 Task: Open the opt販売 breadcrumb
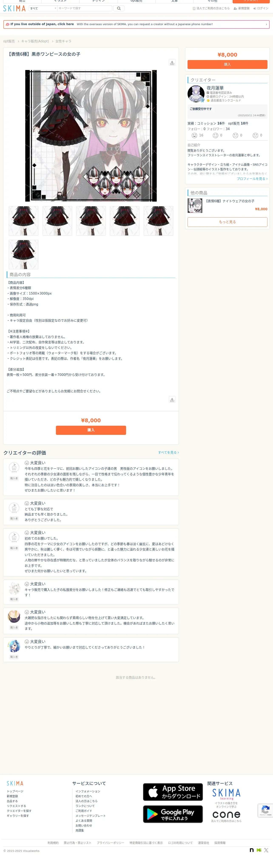coord(9,41)
